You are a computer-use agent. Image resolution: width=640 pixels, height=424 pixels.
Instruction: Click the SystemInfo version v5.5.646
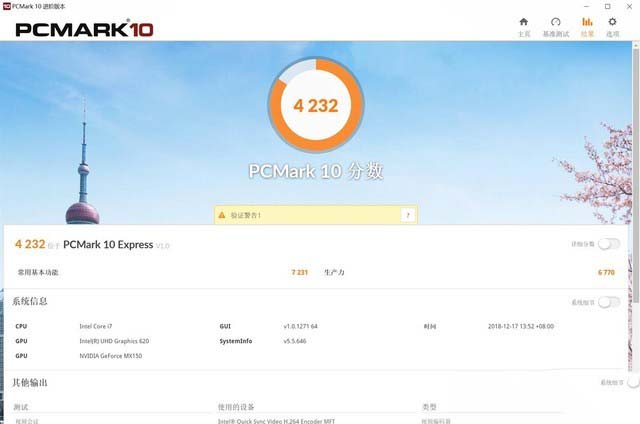(x=295, y=341)
